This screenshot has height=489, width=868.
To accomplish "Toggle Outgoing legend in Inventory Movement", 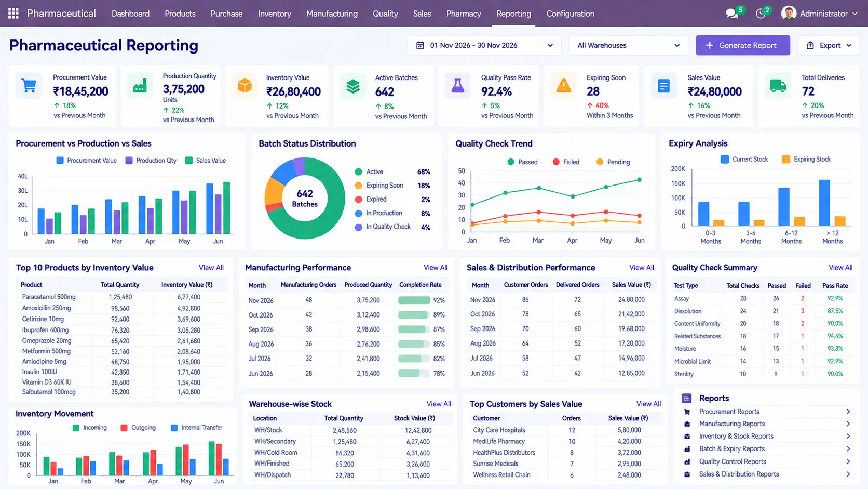I will coord(138,428).
